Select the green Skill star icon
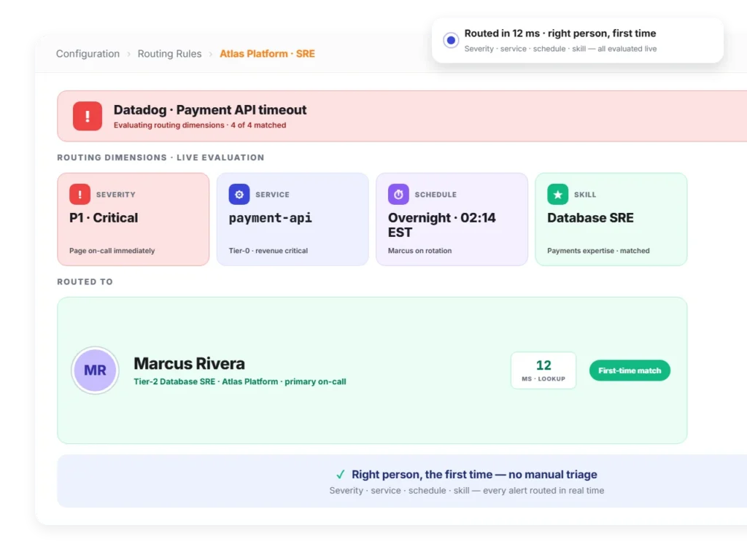The width and height of the screenshot is (747, 560). click(557, 194)
